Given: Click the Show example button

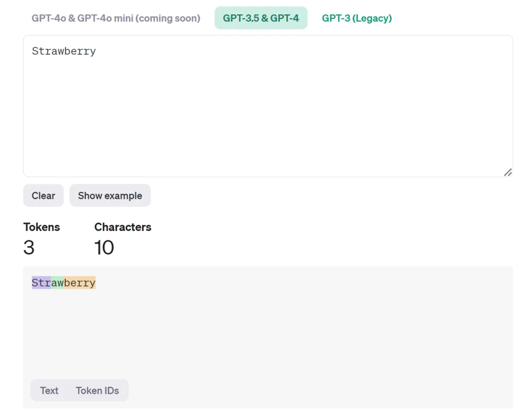Looking at the screenshot, I should (x=110, y=195).
